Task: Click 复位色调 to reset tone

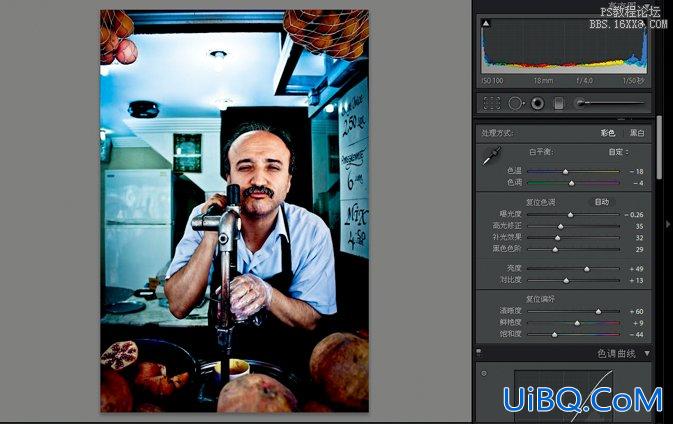Action: pos(540,202)
